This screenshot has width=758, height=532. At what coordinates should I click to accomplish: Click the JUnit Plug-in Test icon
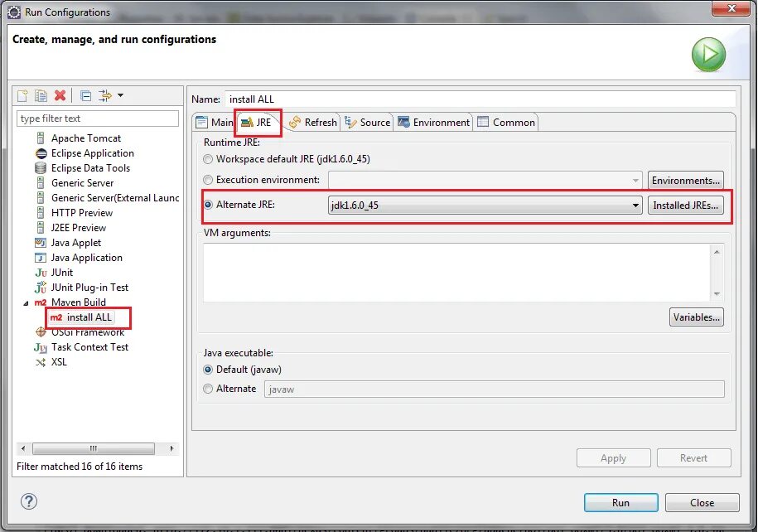click(x=41, y=288)
